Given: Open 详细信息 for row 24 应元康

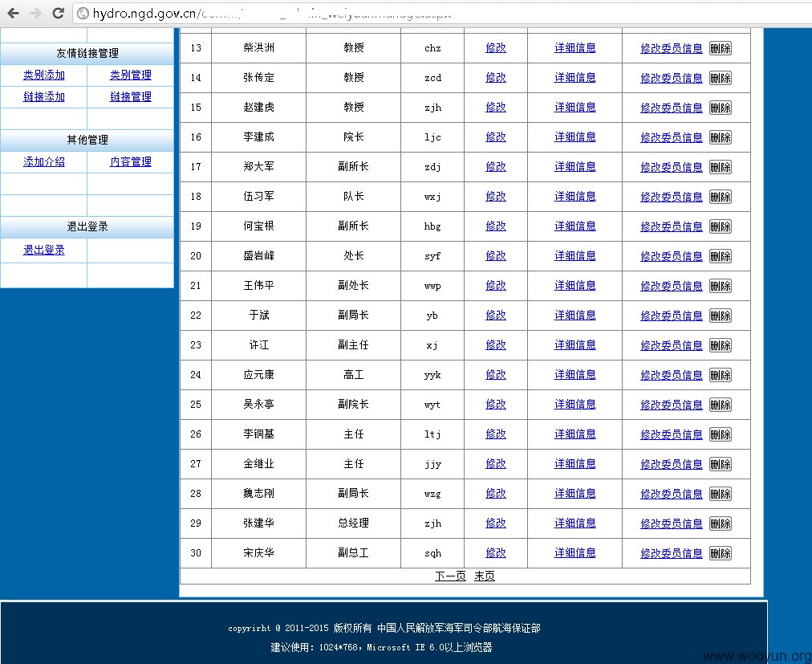Looking at the screenshot, I should [x=574, y=374].
